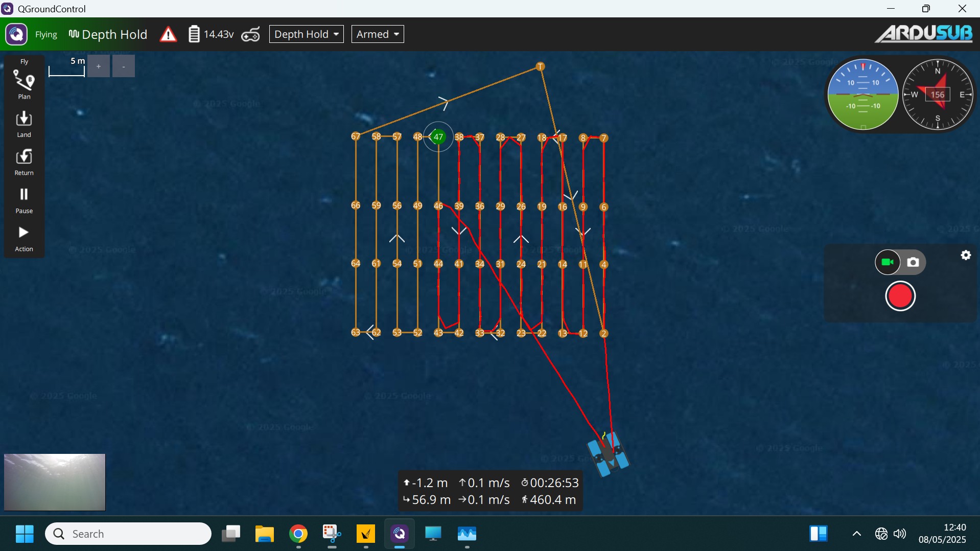Open the Armed state dropdown
The image size is (980, 551).
pyautogui.click(x=378, y=34)
